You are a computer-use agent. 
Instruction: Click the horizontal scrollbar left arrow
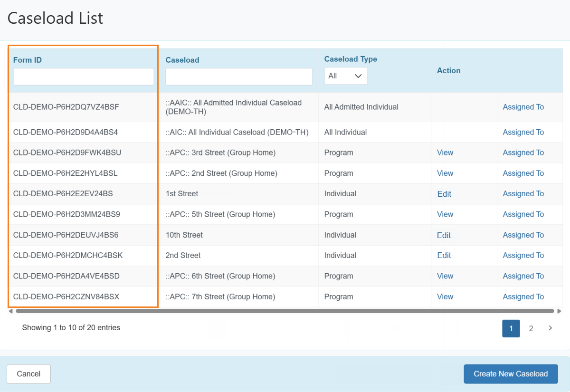click(11, 311)
